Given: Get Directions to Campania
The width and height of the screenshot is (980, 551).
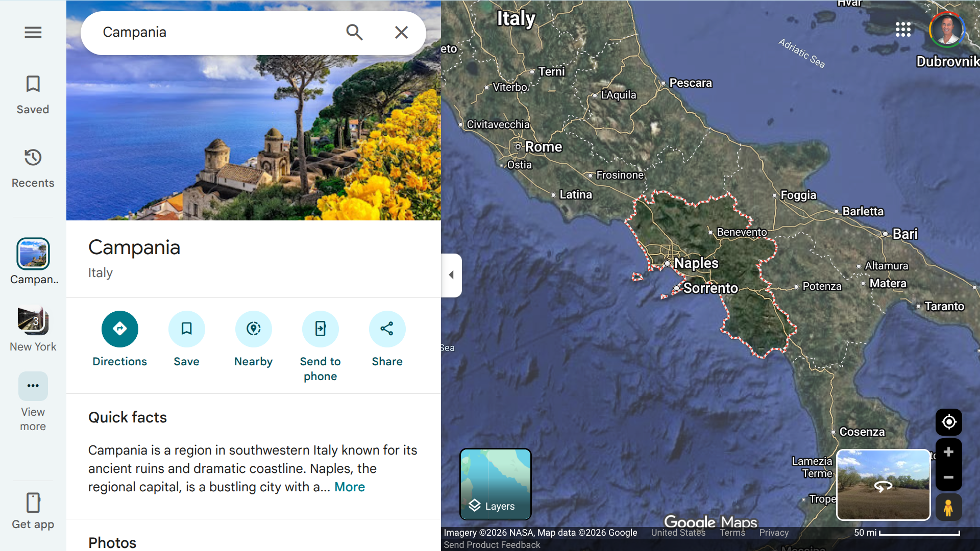Looking at the screenshot, I should coord(119,329).
